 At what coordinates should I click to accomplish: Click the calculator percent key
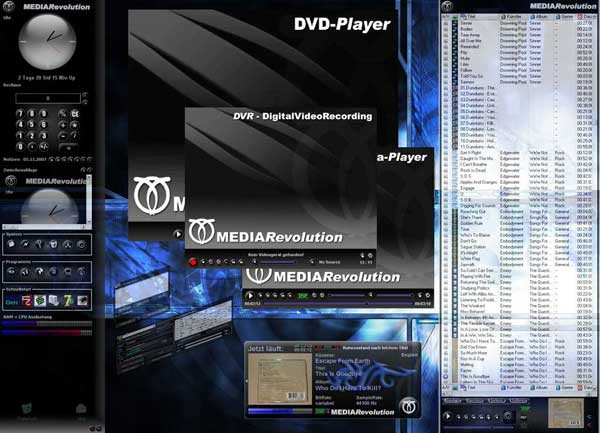pos(62,114)
